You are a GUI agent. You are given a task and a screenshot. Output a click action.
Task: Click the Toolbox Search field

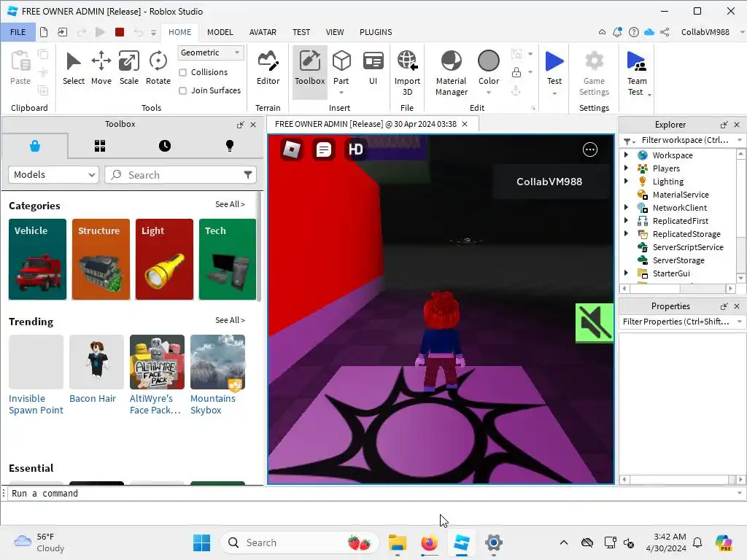(181, 175)
